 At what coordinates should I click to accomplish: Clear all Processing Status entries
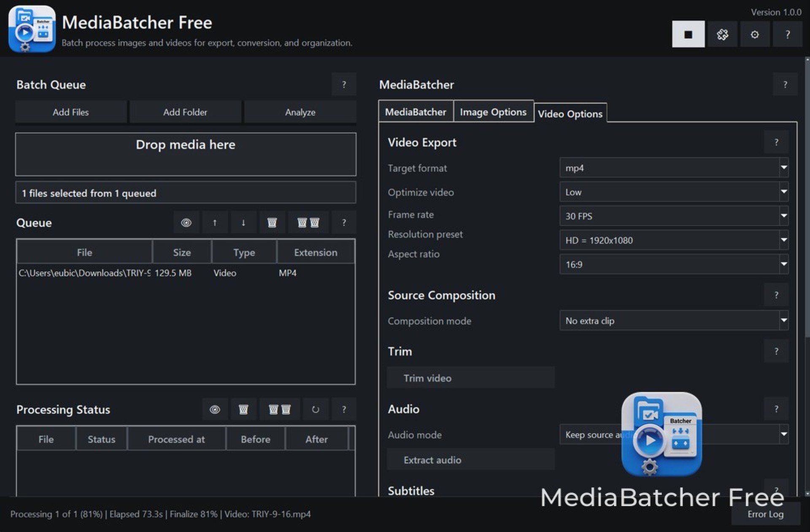280,409
